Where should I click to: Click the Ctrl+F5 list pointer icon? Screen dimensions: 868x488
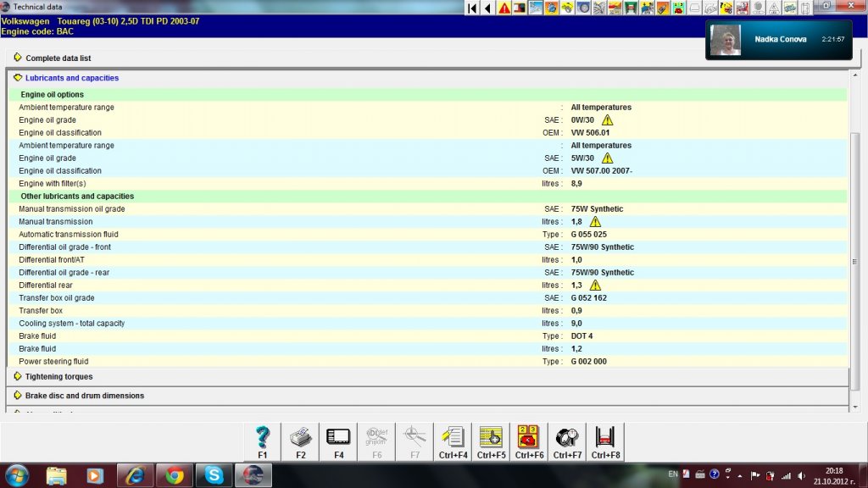point(491,438)
